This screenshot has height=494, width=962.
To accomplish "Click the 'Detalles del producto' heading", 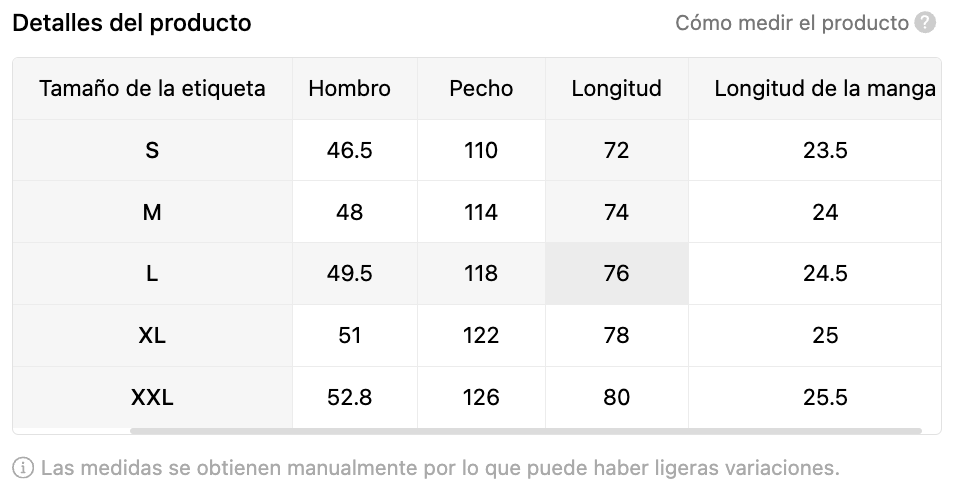I will tap(132, 23).
